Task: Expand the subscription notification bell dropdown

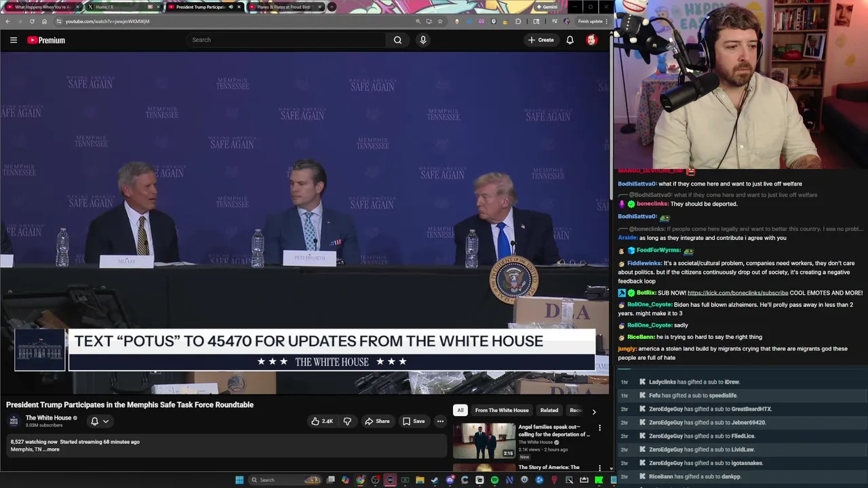Action: [x=100, y=421]
